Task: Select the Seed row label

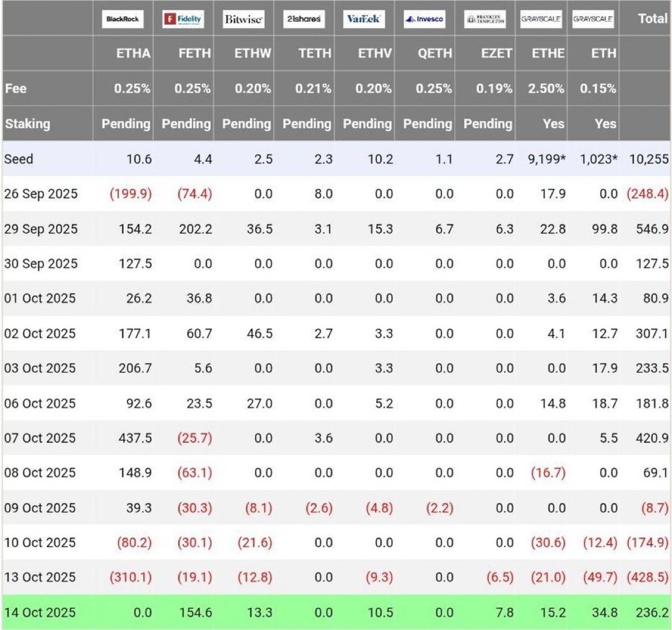Action: 18,159
